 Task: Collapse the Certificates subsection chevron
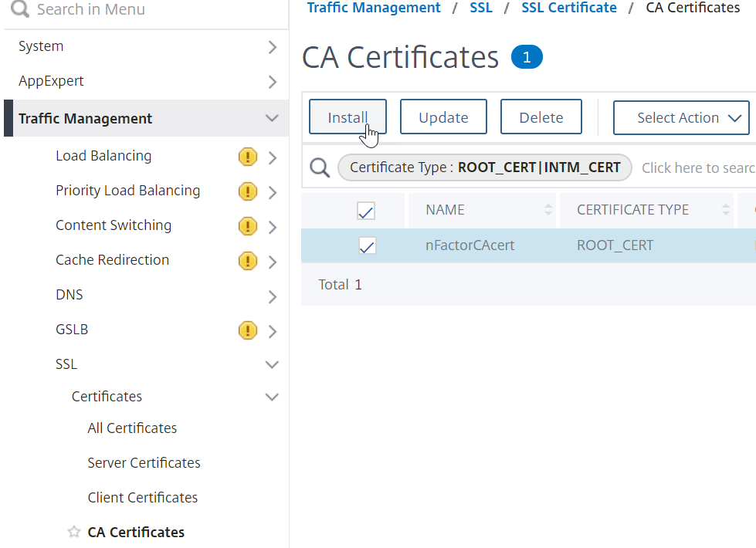pos(272,397)
